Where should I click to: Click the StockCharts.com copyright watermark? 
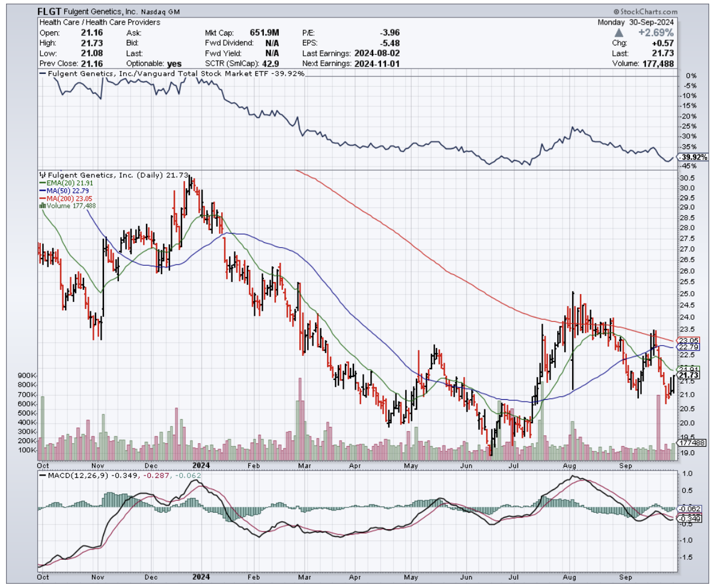click(x=645, y=11)
